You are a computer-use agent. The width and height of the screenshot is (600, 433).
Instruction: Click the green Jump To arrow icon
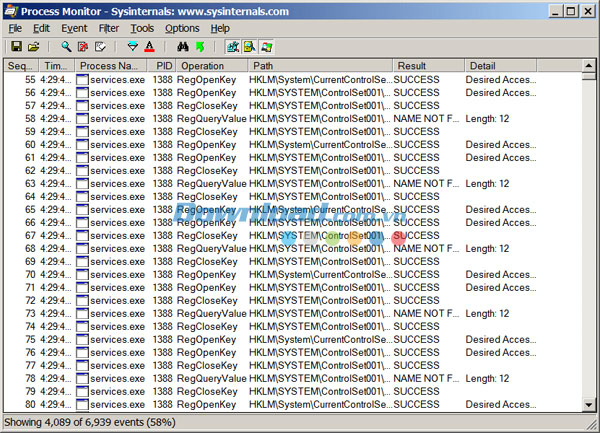click(200, 47)
